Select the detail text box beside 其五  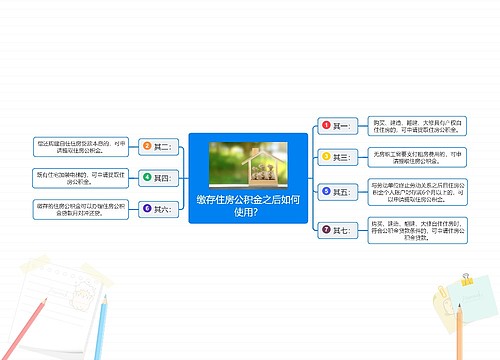(418, 192)
